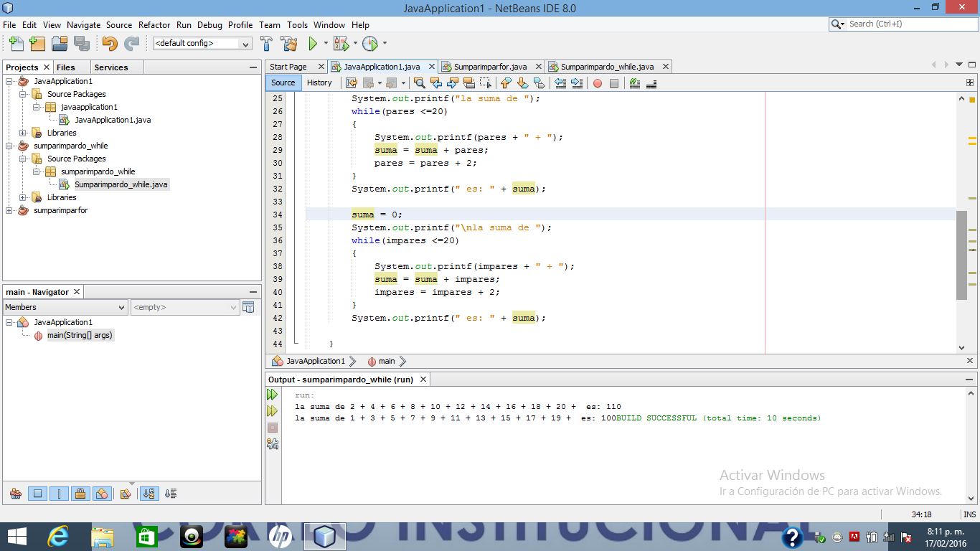
Task: Start Clean and Build with the hammer-broom icon
Action: (288, 44)
